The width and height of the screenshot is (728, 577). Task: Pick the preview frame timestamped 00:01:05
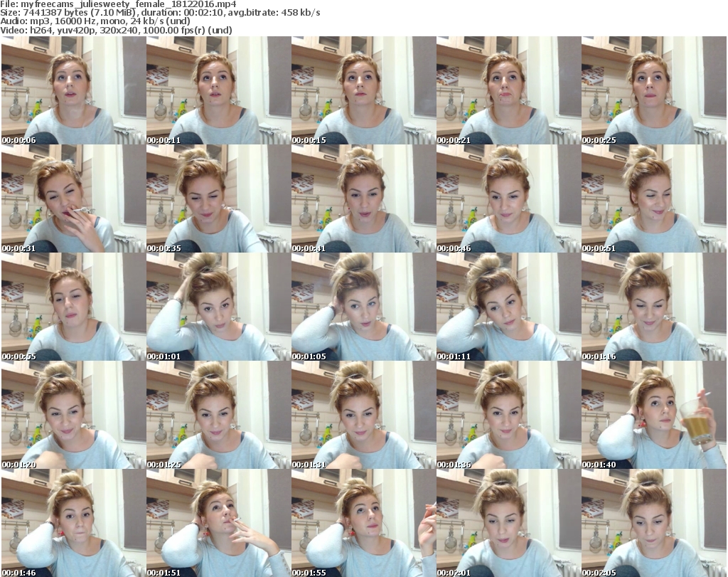pyautogui.click(x=363, y=307)
